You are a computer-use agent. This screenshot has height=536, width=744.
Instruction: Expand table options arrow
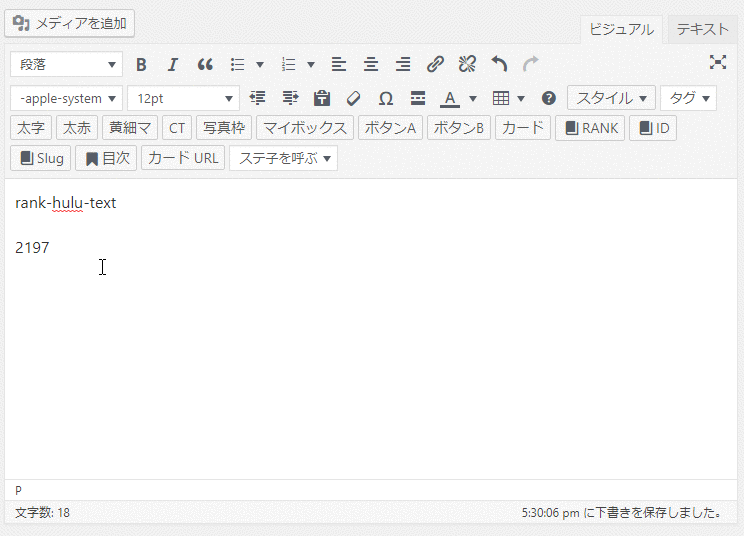pos(521,99)
